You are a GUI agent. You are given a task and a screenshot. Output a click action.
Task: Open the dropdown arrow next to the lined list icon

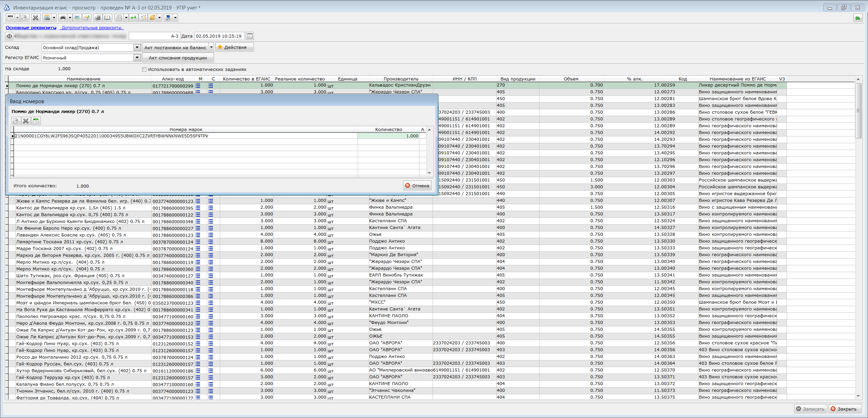[126, 18]
